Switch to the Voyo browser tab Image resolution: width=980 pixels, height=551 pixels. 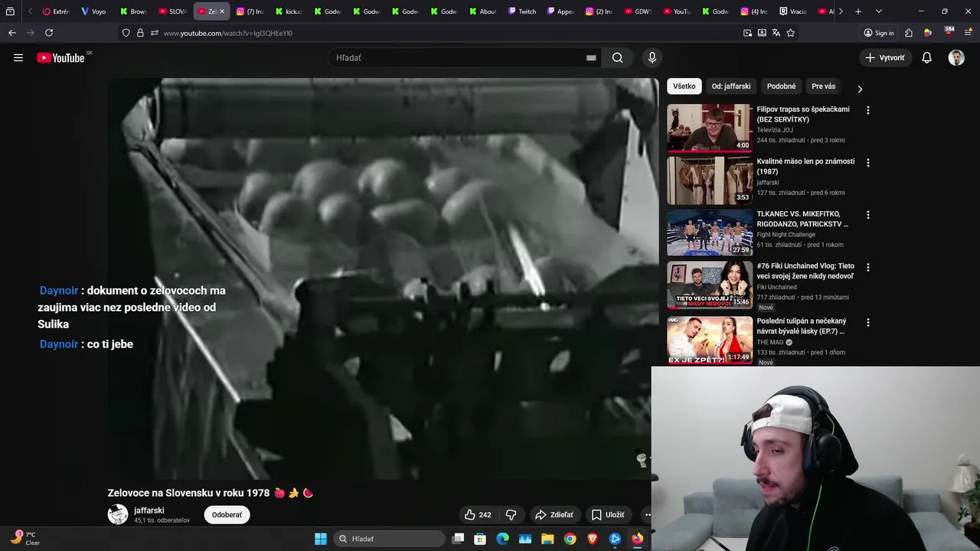point(94,11)
